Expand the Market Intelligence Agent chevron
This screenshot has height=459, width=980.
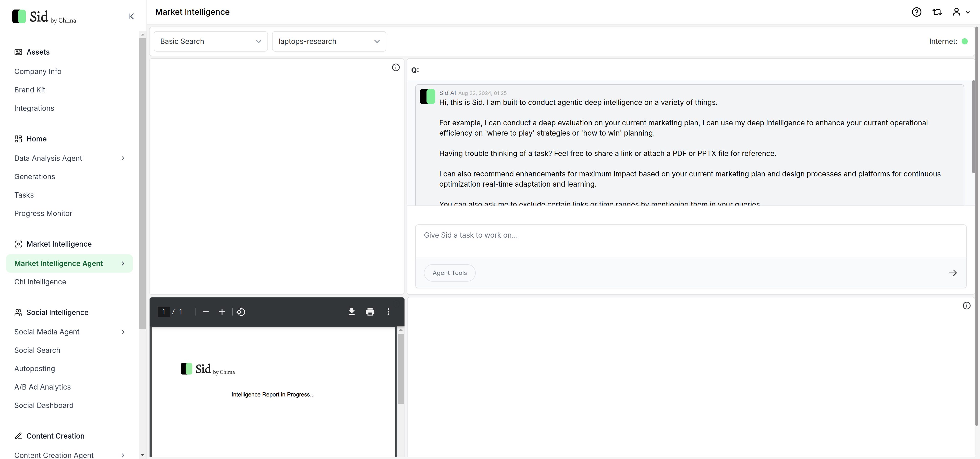click(x=123, y=263)
